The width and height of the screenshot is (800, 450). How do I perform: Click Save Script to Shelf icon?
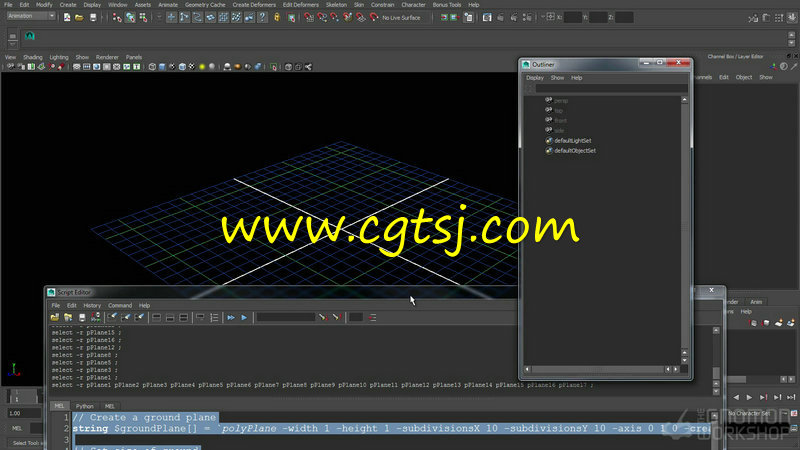tap(95, 317)
